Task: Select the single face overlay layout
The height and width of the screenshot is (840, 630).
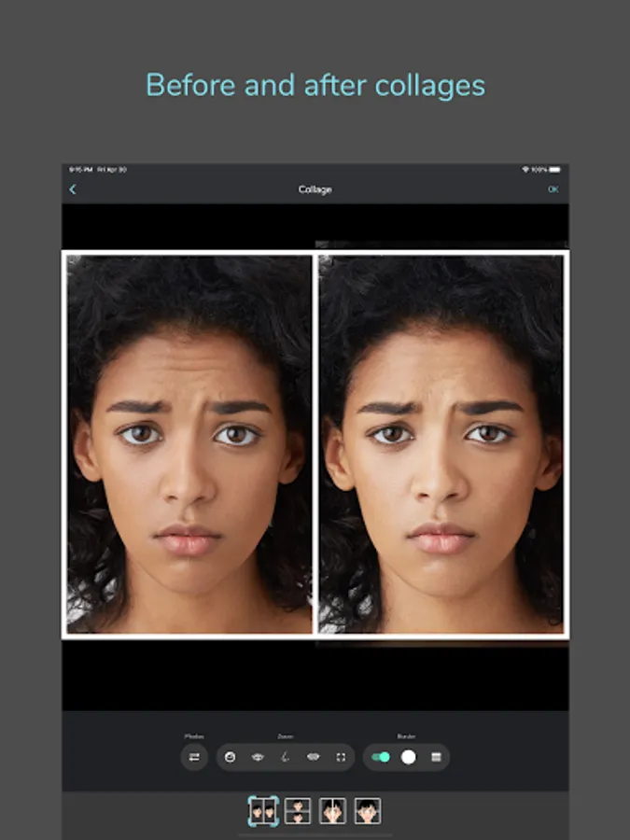Action: click(x=368, y=811)
